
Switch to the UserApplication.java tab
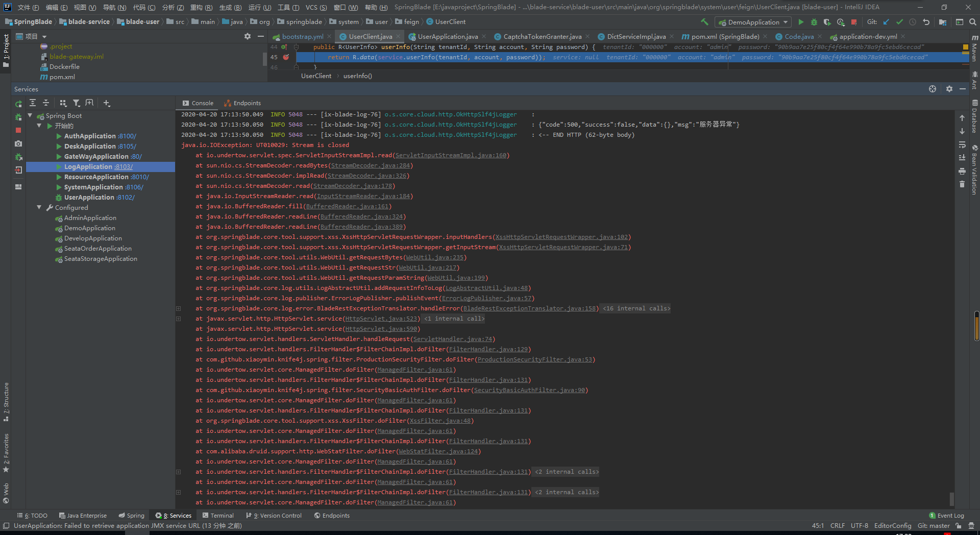click(448, 36)
